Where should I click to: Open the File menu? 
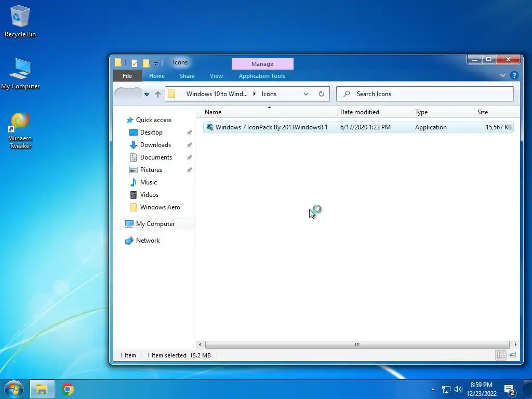pos(127,76)
